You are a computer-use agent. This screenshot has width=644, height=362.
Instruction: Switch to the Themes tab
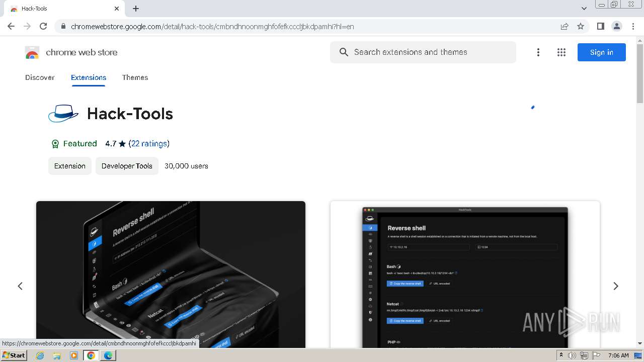point(135,77)
